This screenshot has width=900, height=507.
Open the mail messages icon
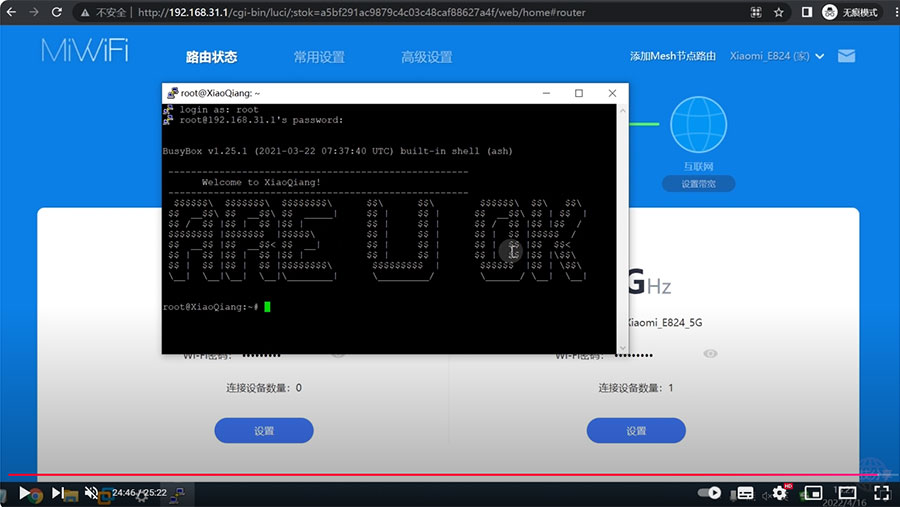pyautogui.click(x=847, y=56)
